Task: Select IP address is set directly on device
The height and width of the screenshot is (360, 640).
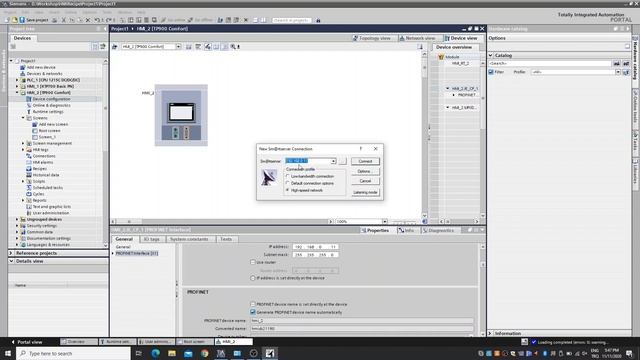Action: pos(253,278)
